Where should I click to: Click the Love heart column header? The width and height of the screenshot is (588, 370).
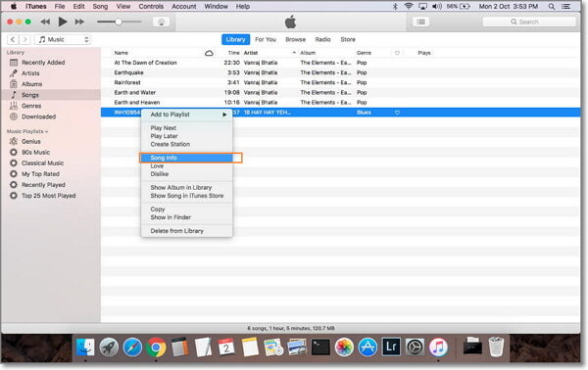(397, 53)
